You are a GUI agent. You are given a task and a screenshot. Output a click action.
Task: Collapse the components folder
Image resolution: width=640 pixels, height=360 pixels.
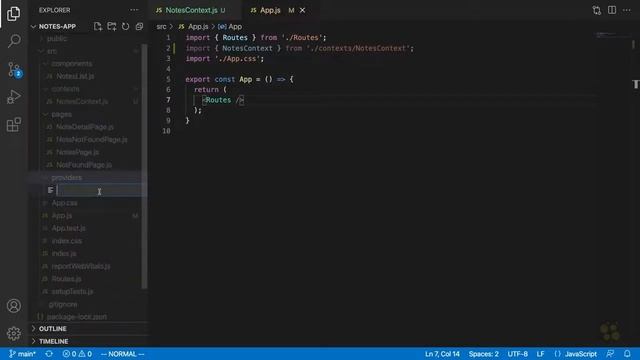point(71,64)
